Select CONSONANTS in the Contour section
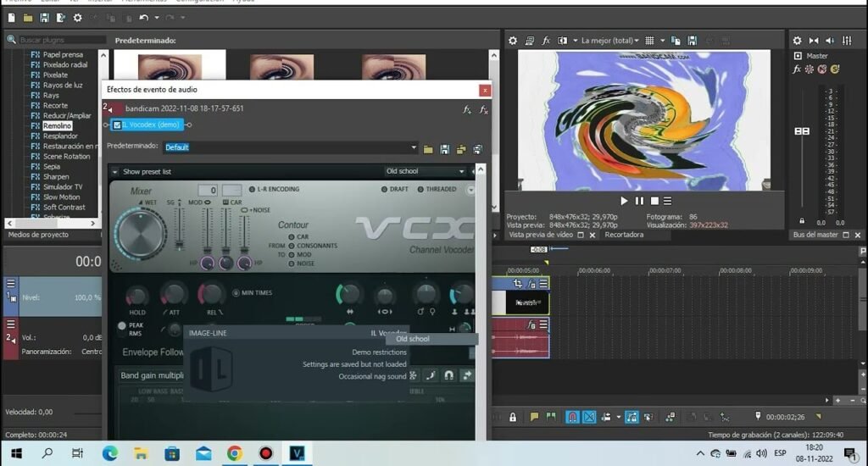The height and width of the screenshot is (466, 868). pyautogui.click(x=292, y=246)
